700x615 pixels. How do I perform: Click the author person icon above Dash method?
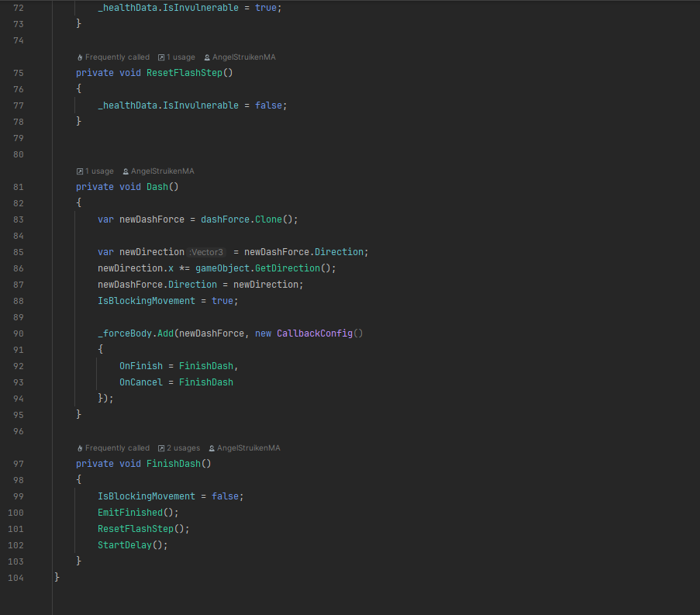coord(126,171)
